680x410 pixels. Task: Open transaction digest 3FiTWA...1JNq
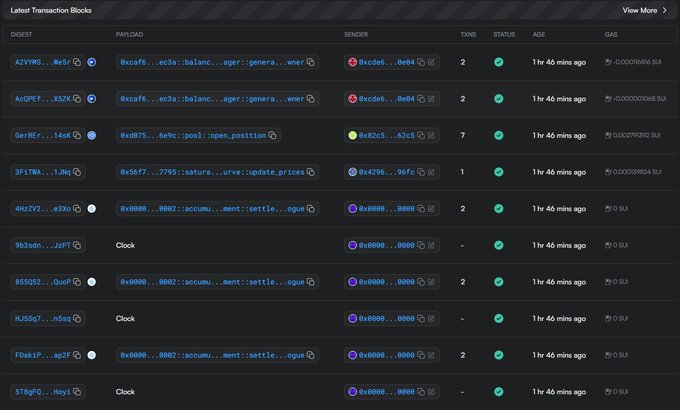(42, 172)
